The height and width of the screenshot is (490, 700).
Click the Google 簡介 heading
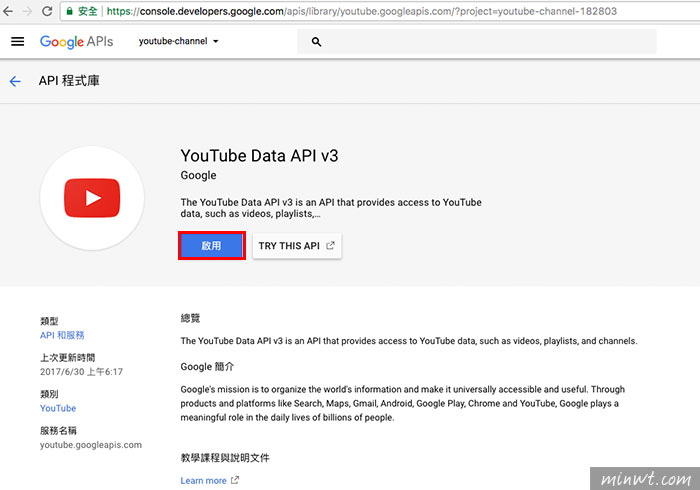click(x=207, y=367)
